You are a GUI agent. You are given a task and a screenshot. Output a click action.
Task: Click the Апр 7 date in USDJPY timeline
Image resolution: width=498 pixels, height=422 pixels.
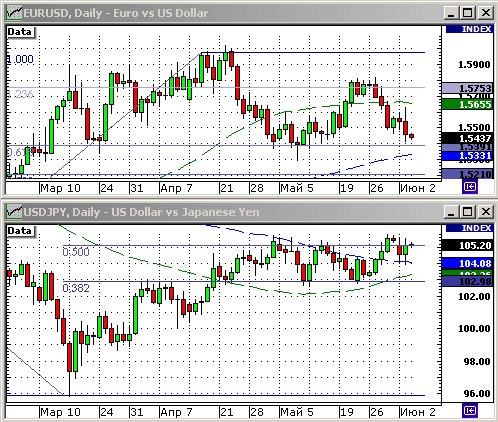tap(176, 412)
